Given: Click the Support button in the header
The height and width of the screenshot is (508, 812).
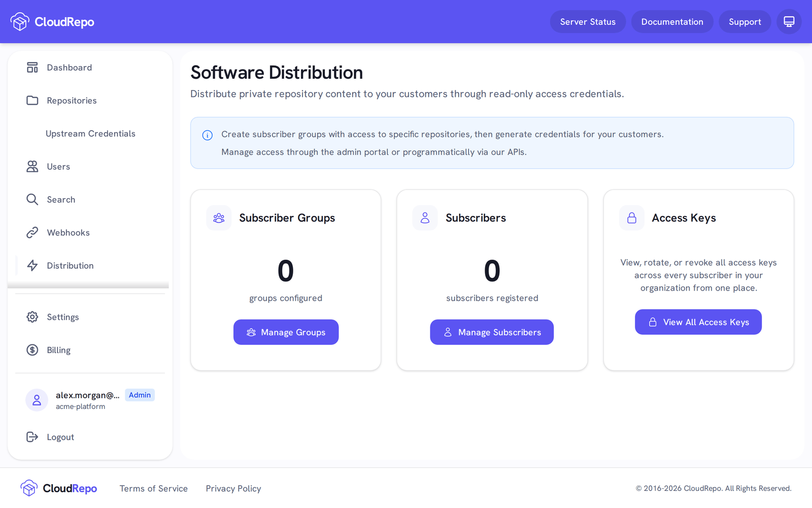Looking at the screenshot, I should [x=745, y=22].
